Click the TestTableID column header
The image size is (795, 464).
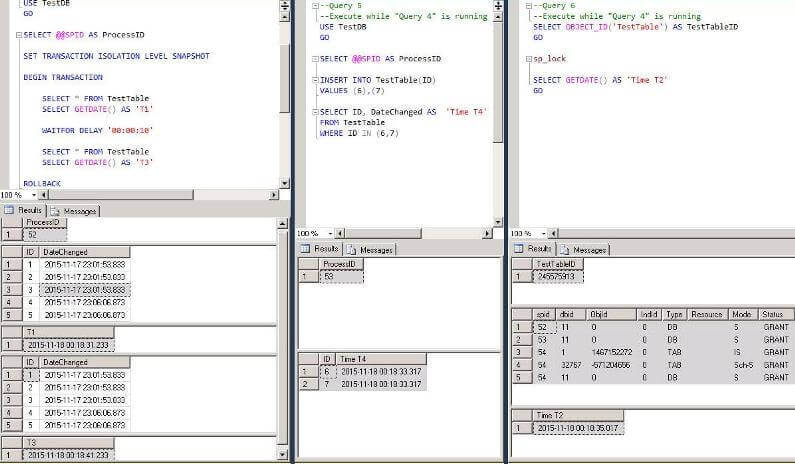coord(558,264)
